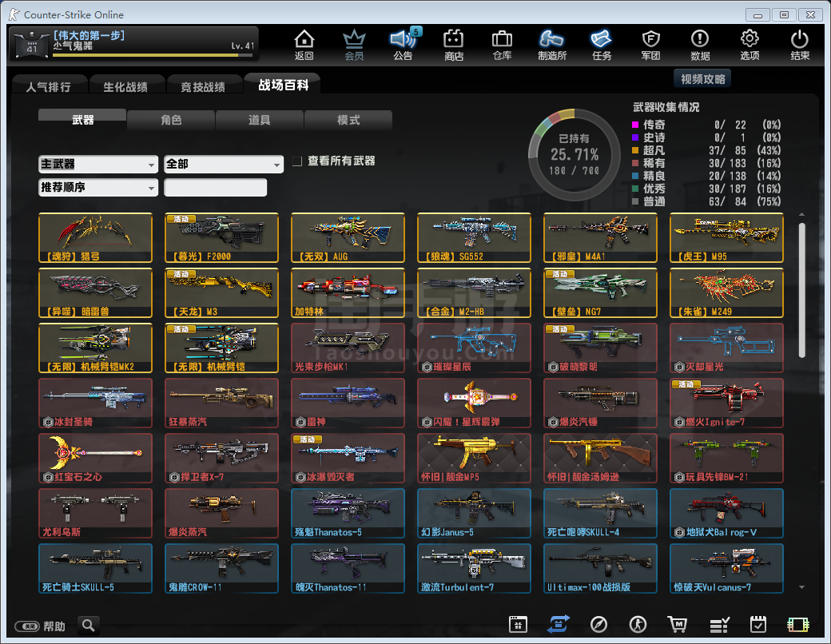Click the weapon list scroll-down arrow
This screenshot has height=644, width=831.
point(802,587)
